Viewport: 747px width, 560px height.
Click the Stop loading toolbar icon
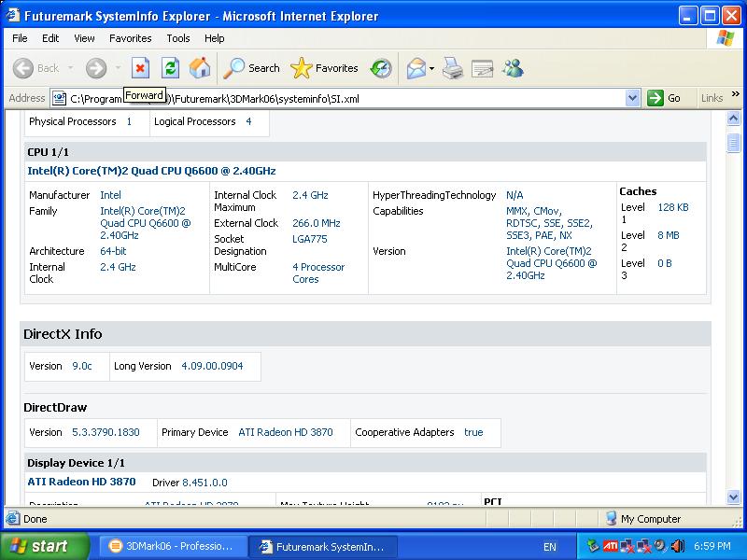pos(140,68)
